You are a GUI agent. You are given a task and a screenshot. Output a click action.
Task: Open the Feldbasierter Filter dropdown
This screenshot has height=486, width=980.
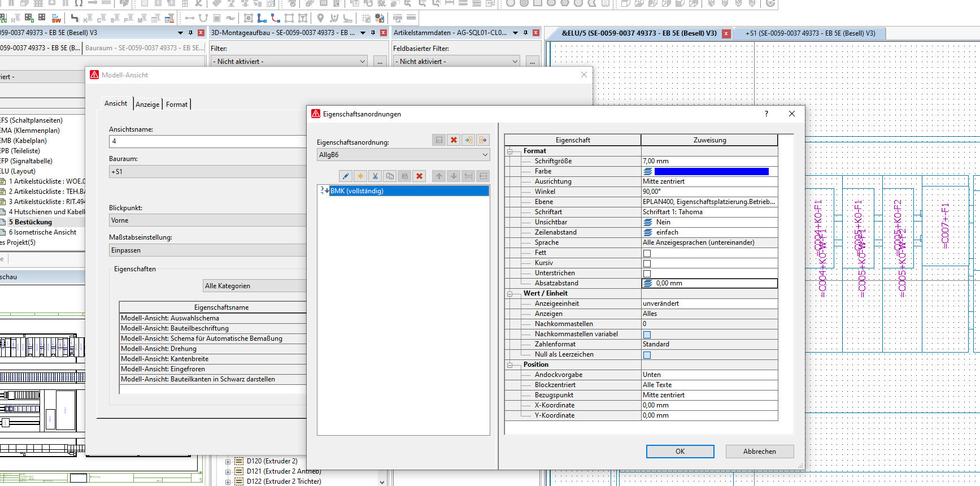click(458, 61)
